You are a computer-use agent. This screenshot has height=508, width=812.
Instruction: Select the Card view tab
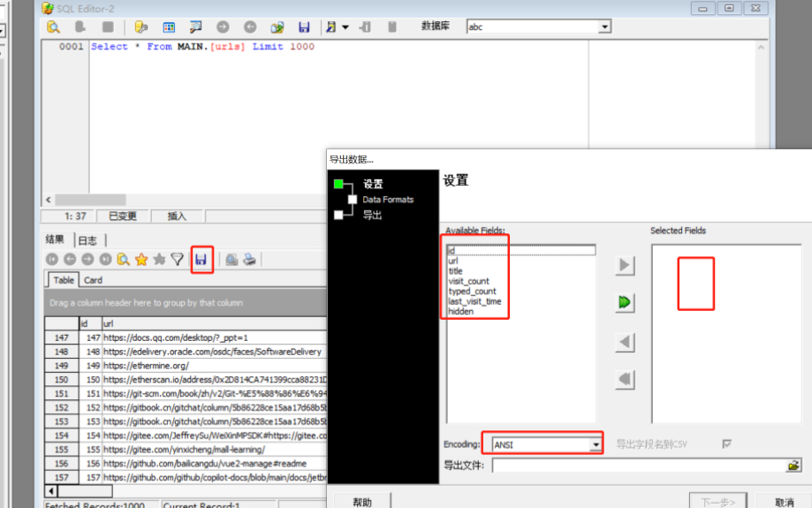pyautogui.click(x=93, y=280)
